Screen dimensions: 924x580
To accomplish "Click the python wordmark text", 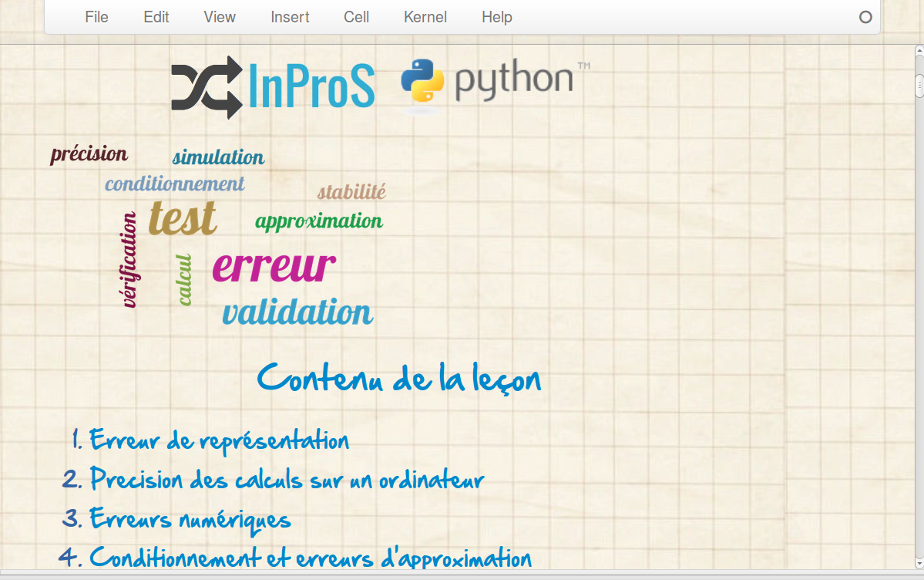I will (x=514, y=81).
